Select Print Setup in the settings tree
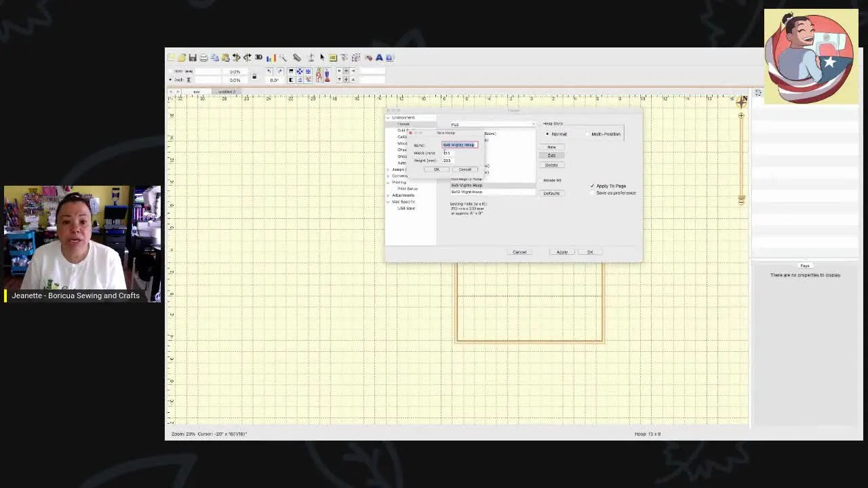868x488 pixels. 409,188
